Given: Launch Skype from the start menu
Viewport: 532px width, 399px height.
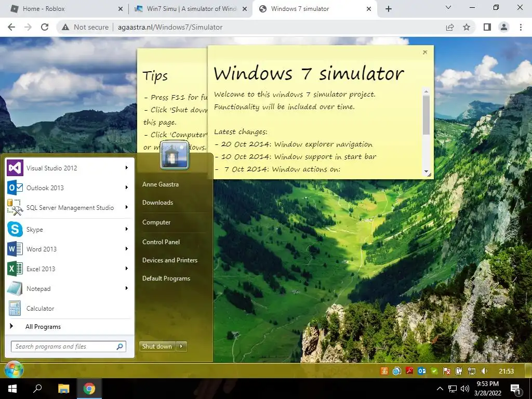Looking at the screenshot, I should point(70,229).
